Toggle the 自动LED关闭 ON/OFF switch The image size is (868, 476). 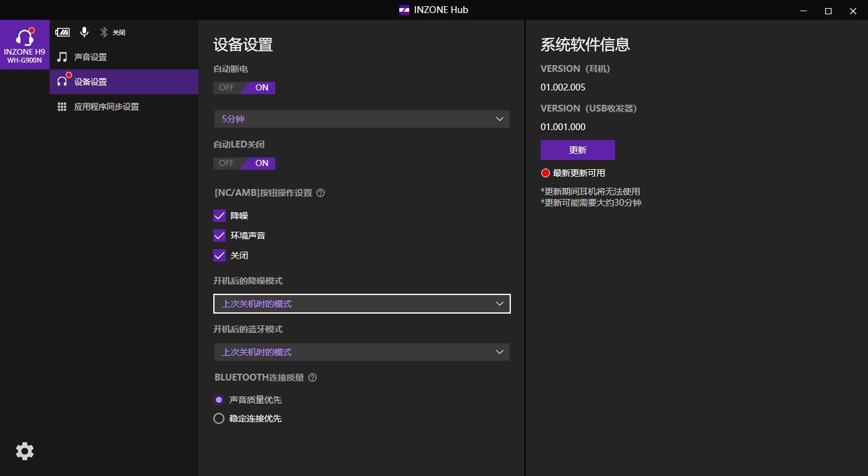tap(244, 164)
